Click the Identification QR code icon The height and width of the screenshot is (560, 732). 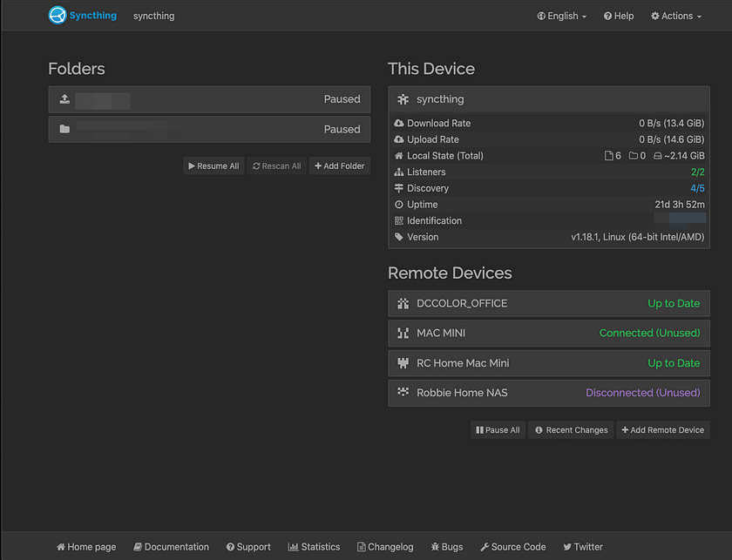tap(399, 220)
